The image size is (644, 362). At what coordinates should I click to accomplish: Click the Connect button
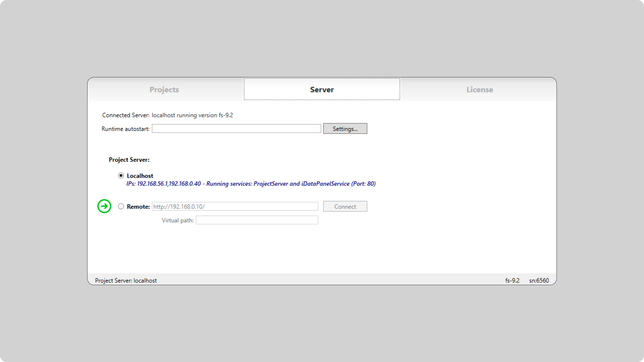tap(345, 206)
